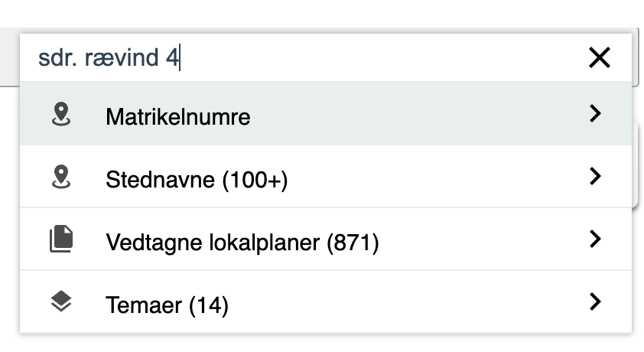The height and width of the screenshot is (352, 644).
Task: Click the '(14)' count next to Temaer
Action: point(208,306)
